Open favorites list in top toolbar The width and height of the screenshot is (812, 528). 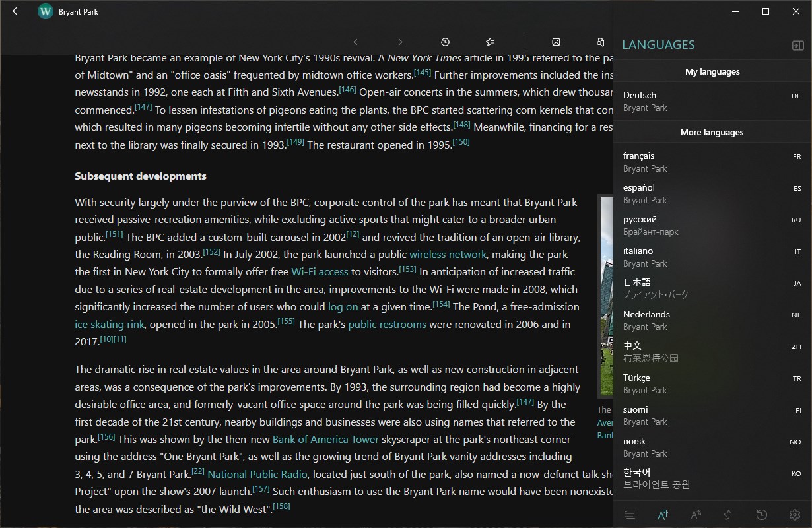click(490, 42)
